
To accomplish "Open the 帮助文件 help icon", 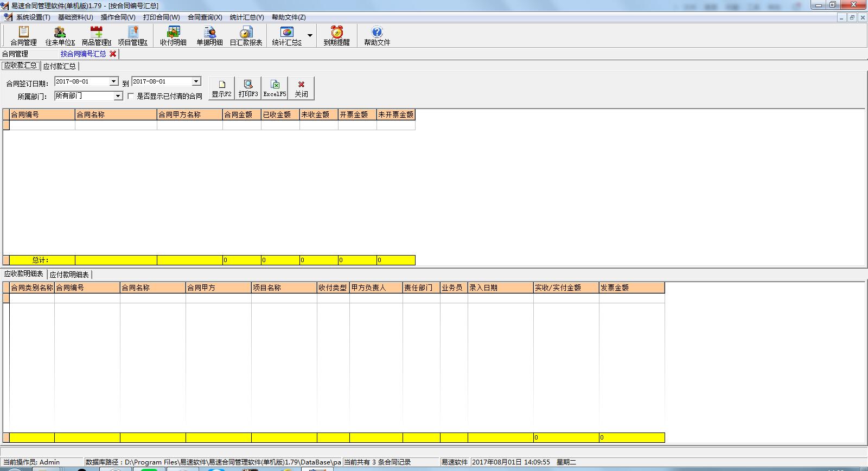I will pyautogui.click(x=376, y=36).
